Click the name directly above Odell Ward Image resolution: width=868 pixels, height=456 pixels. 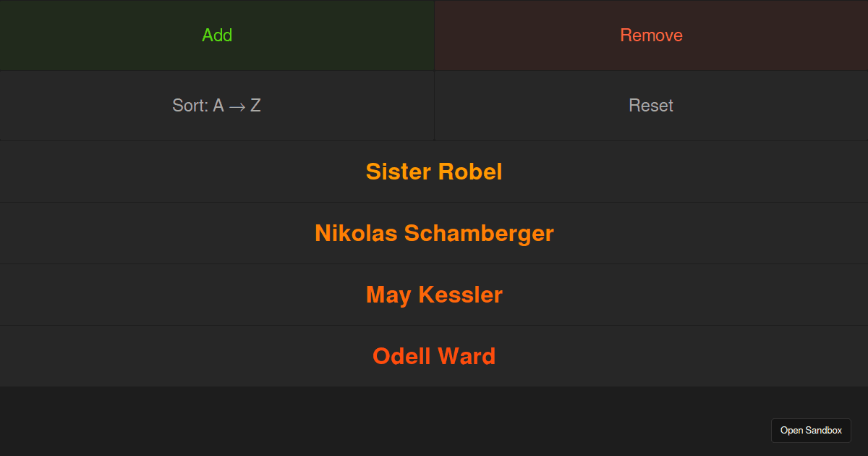tap(434, 295)
